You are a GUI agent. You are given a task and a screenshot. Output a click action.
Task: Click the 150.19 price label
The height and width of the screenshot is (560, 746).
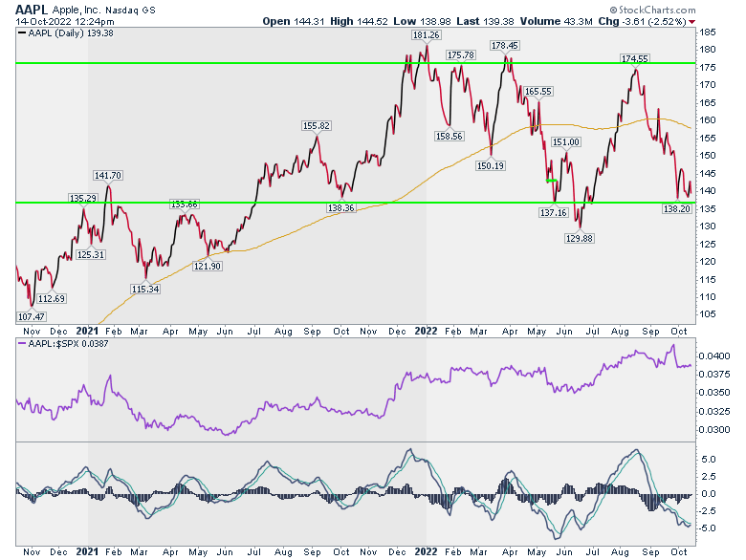[491, 166]
